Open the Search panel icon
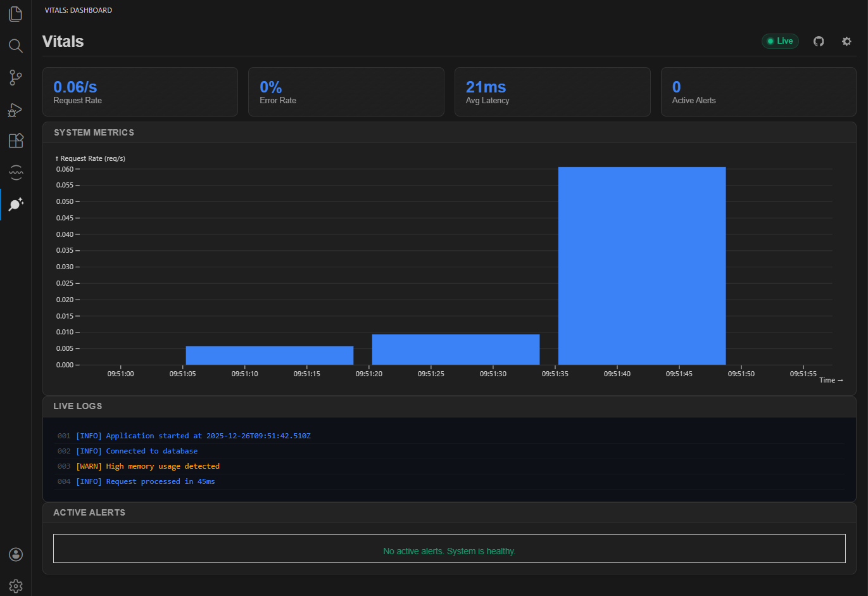Screen dimensions: 868x596 (x=15, y=46)
